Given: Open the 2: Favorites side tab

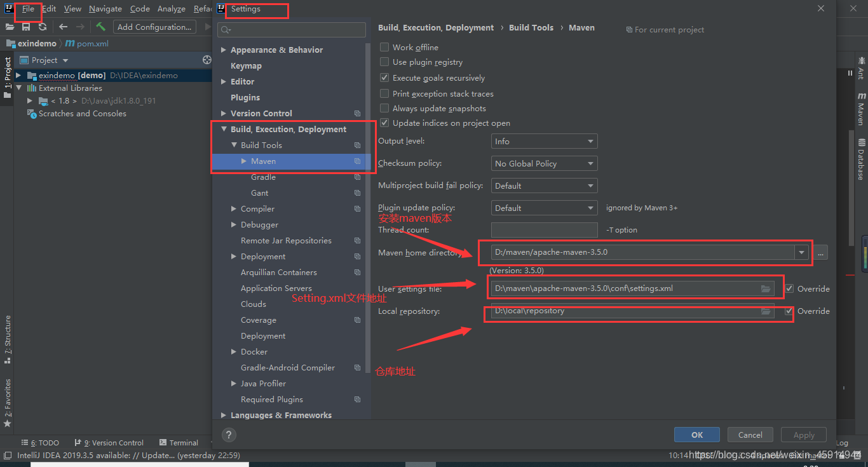Looking at the screenshot, I should point(8,402).
